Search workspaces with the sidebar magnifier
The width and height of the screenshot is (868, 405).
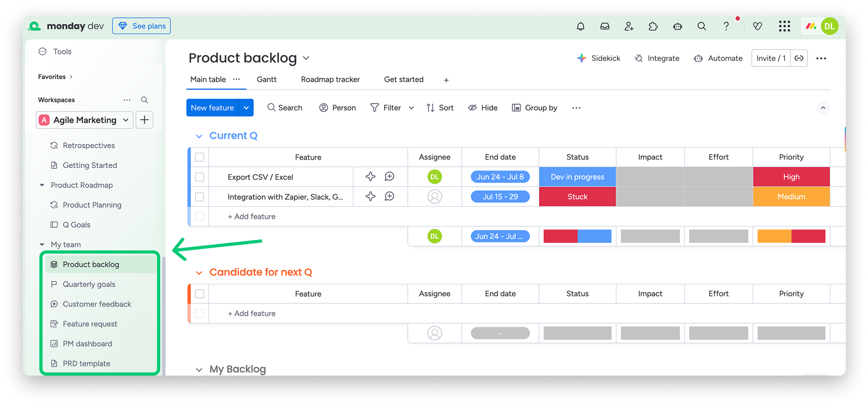click(144, 100)
